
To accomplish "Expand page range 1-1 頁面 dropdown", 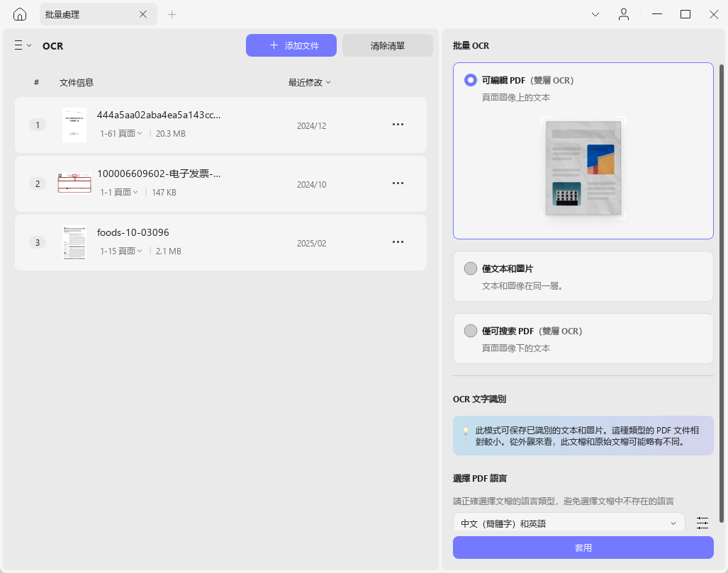I will 119,192.
